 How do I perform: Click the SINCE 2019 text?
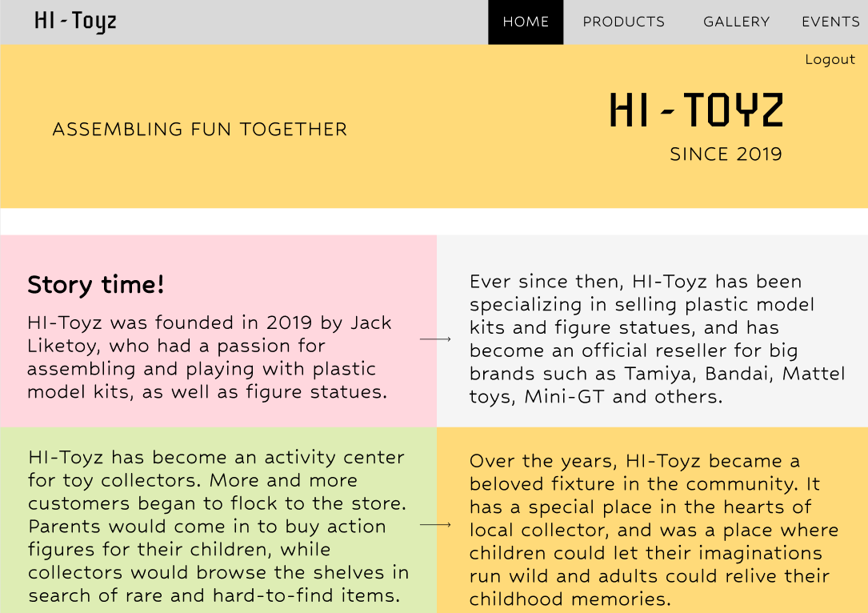[x=726, y=154]
